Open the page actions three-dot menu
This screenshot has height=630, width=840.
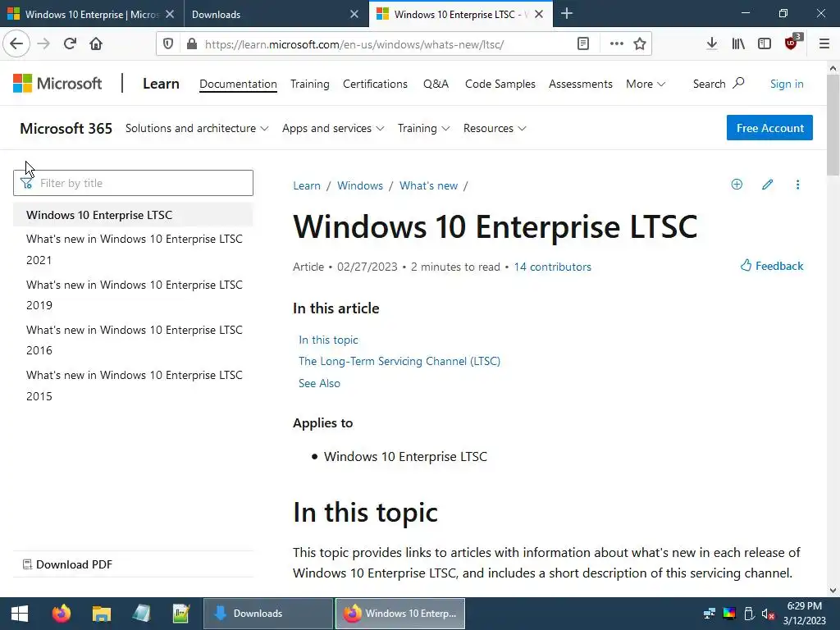[x=617, y=44]
